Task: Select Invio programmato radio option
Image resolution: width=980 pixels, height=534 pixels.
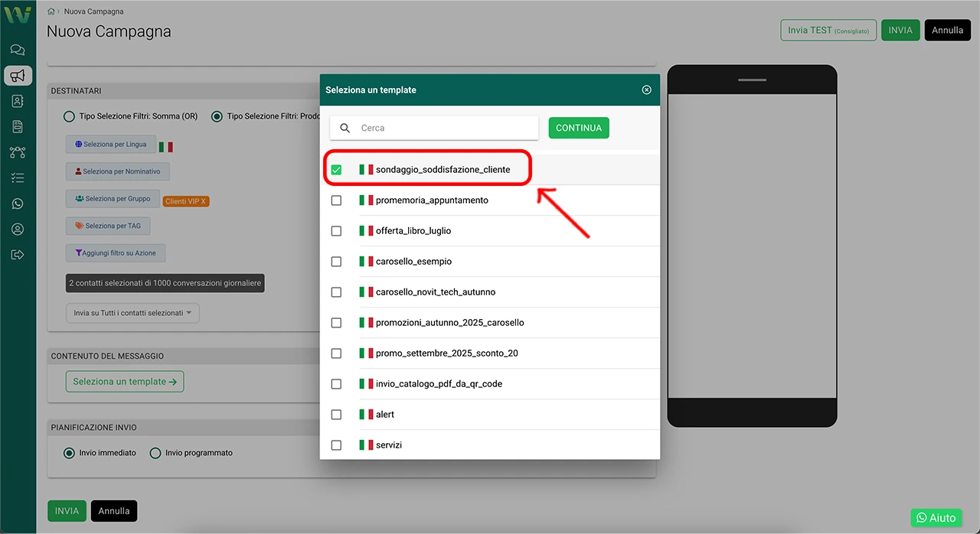Action: click(x=155, y=453)
